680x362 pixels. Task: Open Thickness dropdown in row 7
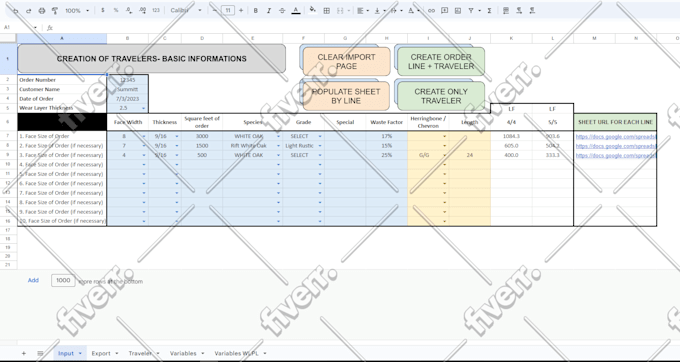tap(177, 136)
